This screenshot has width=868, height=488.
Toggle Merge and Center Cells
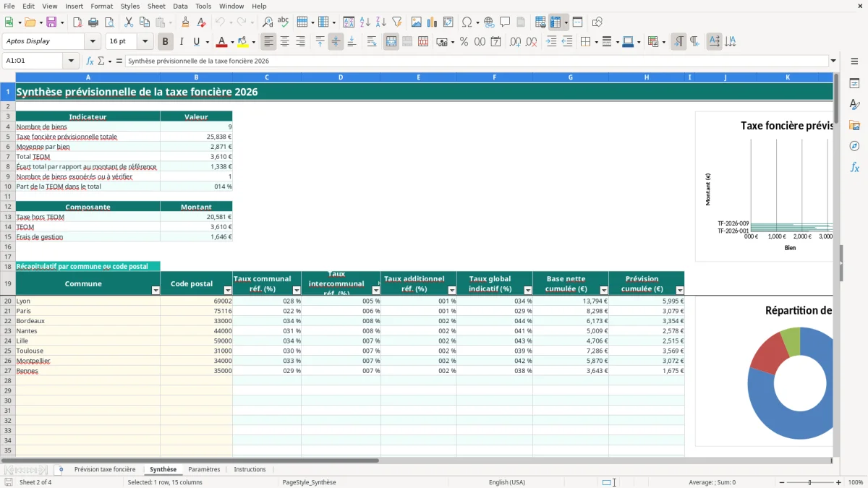[x=391, y=42]
